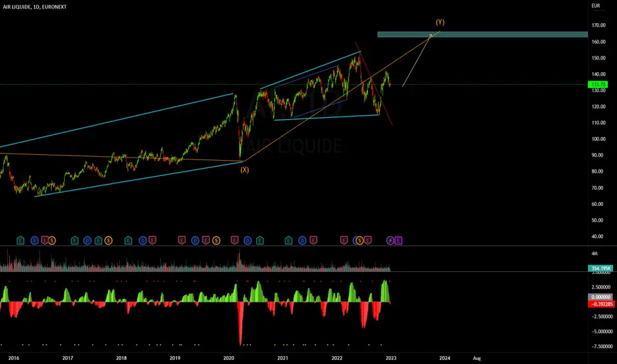Viewport: 617px width, 364px height.
Task: Click the first red earnings marker of 2019
Action: coord(182,240)
